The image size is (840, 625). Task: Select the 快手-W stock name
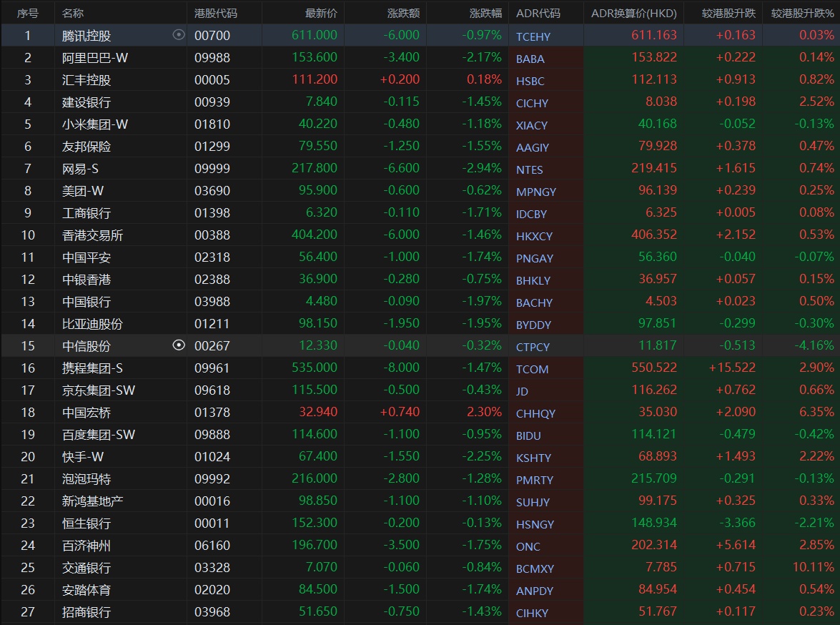tap(83, 457)
